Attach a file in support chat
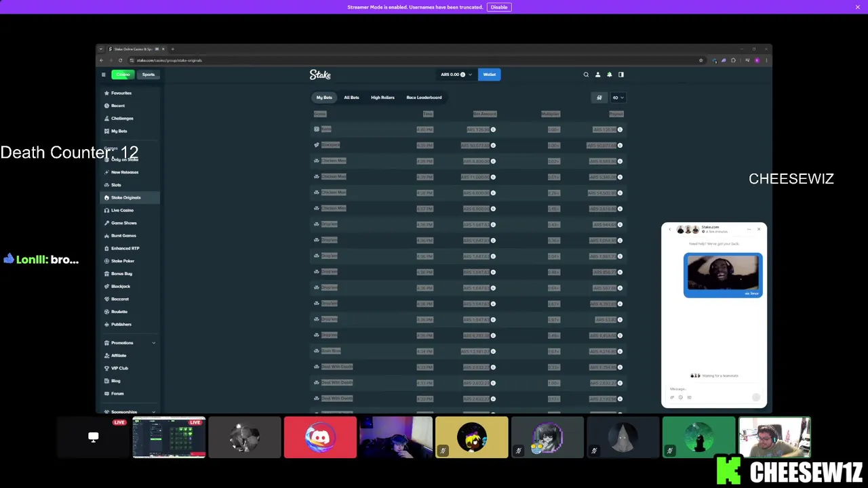Screen dimensions: 868x488 point(672,397)
